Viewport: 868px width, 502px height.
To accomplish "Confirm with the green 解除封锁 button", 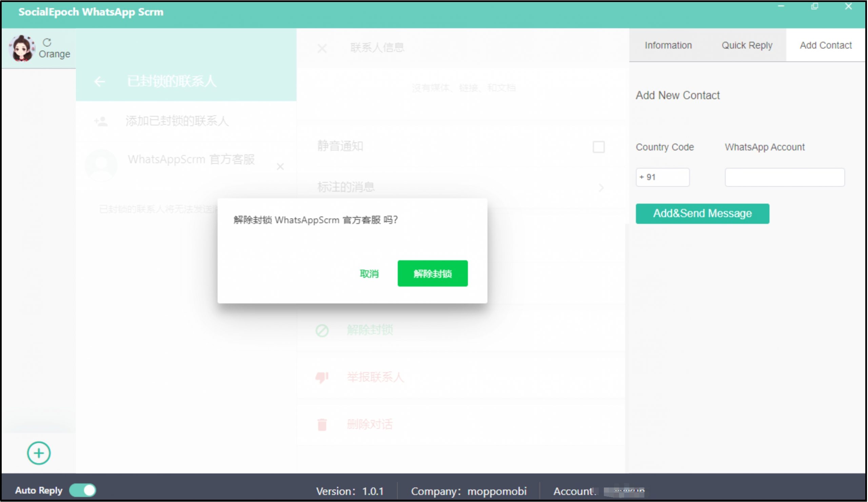I will click(x=433, y=274).
